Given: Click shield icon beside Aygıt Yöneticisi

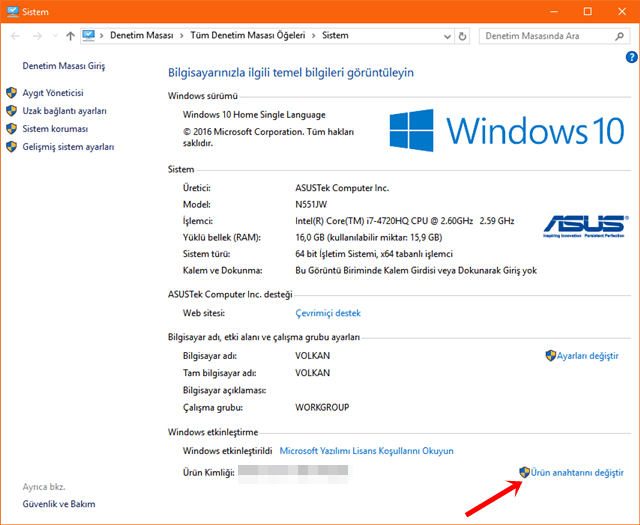Looking at the screenshot, I should (11, 93).
